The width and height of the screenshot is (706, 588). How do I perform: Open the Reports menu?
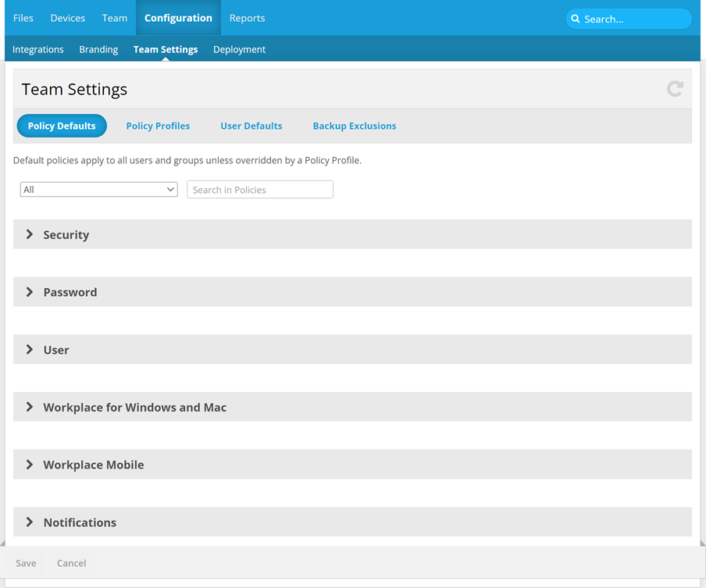point(247,18)
